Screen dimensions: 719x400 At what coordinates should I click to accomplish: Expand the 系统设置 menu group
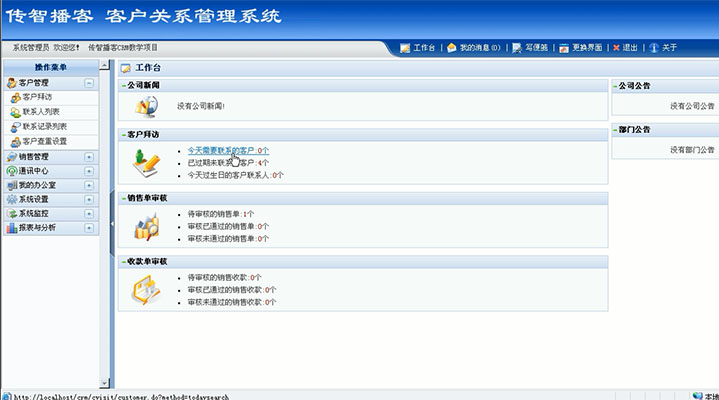tap(89, 200)
